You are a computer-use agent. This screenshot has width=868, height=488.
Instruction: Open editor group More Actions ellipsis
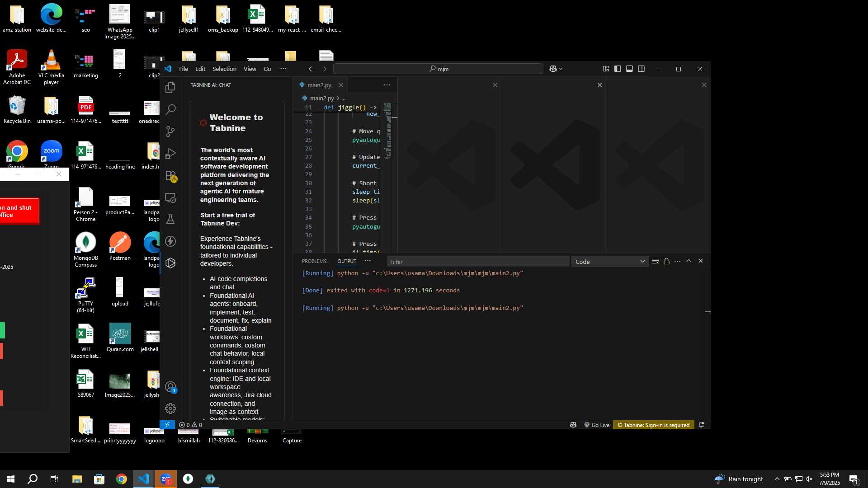(x=387, y=85)
